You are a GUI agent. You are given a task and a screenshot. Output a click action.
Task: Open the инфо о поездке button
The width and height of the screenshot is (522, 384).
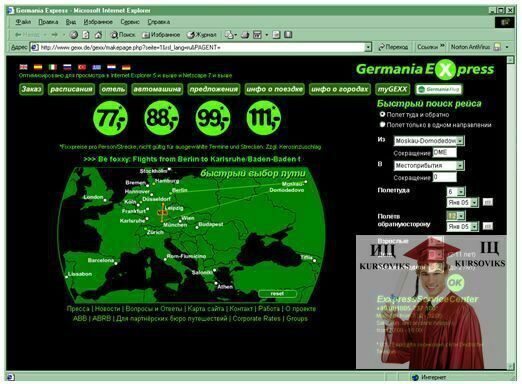point(274,89)
